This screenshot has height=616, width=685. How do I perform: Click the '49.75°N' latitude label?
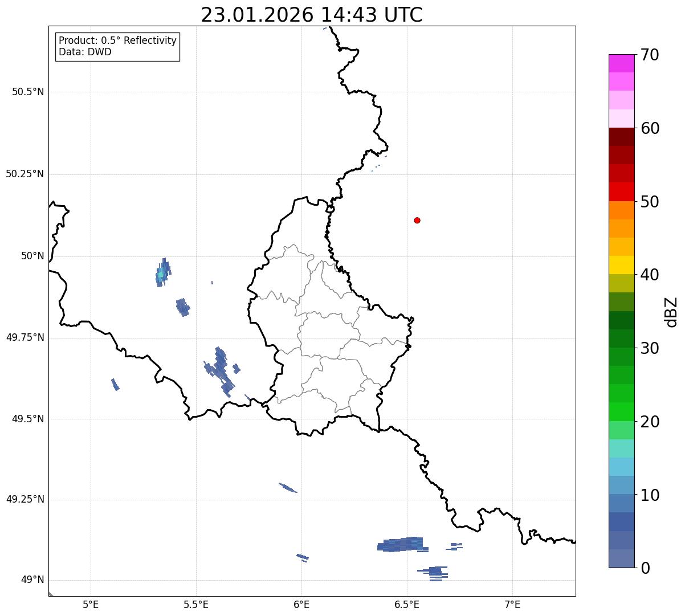(x=25, y=337)
